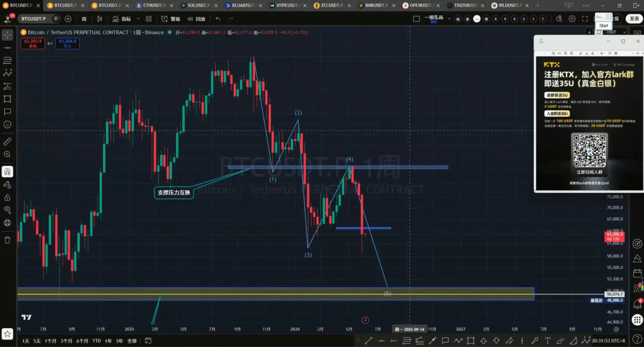Select the highlighted white layout circle
644x347 pixels.
point(477,19)
